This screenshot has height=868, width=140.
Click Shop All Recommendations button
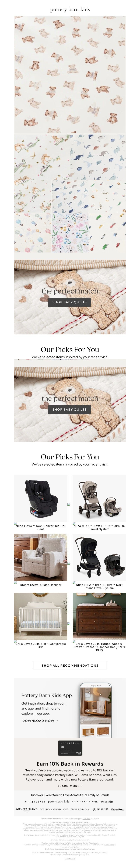[x=70, y=666]
